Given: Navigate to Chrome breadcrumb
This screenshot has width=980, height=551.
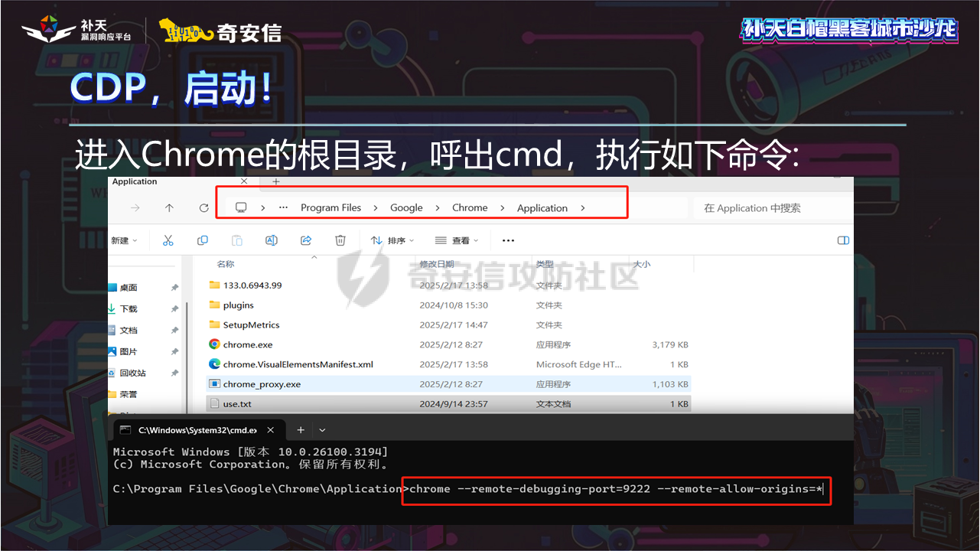Looking at the screenshot, I should [x=470, y=207].
